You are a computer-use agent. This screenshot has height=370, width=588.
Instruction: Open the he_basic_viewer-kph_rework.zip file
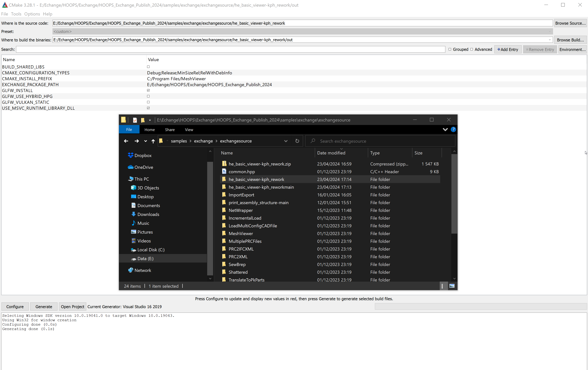[x=259, y=164]
